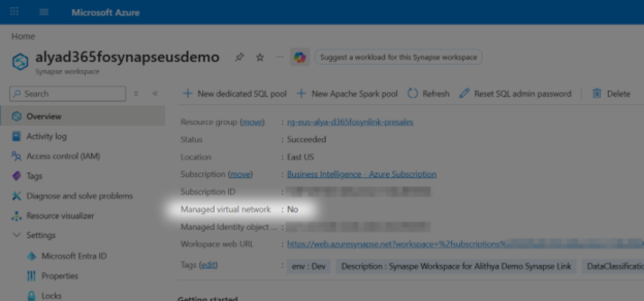The image size is (644, 301).
Task: Focus the sidebar Search field
Action: click(x=68, y=94)
